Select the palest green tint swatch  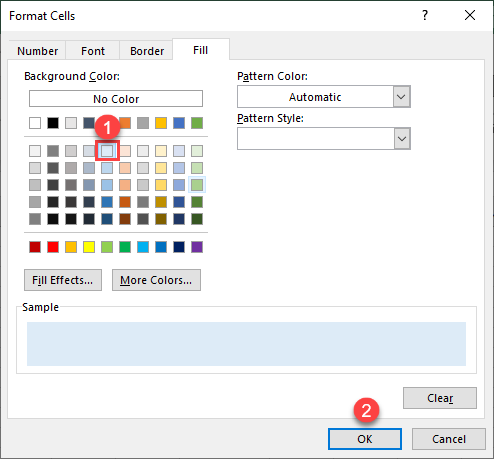pos(197,151)
